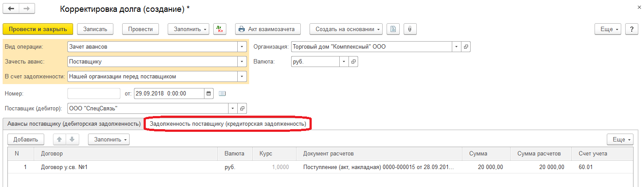The height and width of the screenshot is (187, 644).
Task: Click the forward navigation arrow
Action: (x=26, y=9)
